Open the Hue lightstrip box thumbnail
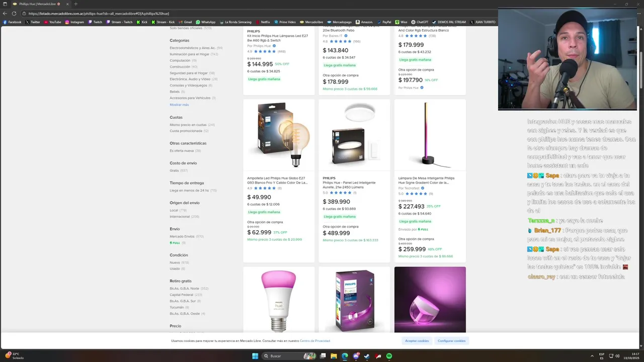Viewport: 644px width, 362px height. click(354, 300)
